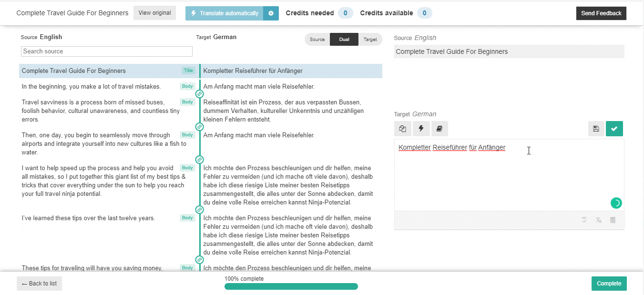Open the glossary book icon above the editor
Screen dimensions: 644x295
click(x=439, y=129)
